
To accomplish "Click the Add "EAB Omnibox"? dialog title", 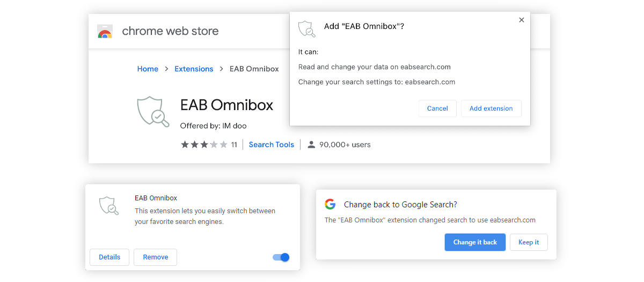I will click(x=364, y=26).
